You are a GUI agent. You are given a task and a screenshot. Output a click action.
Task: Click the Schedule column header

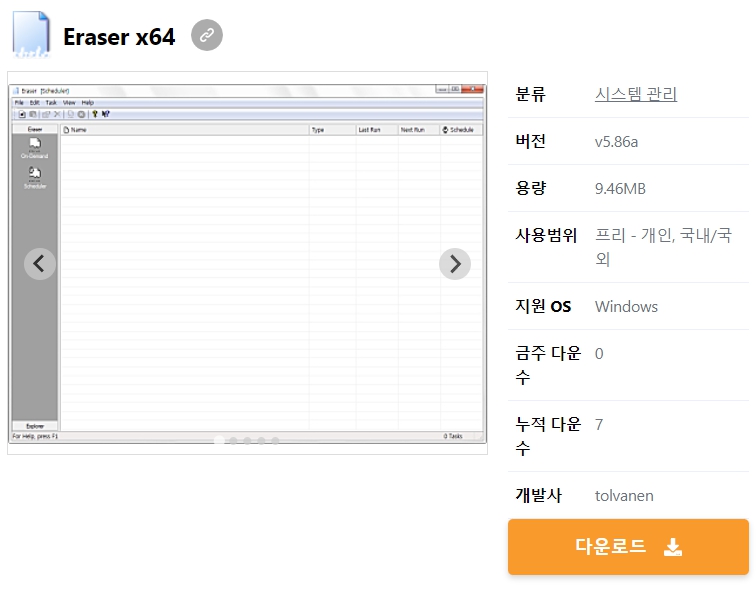click(x=461, y=130)
